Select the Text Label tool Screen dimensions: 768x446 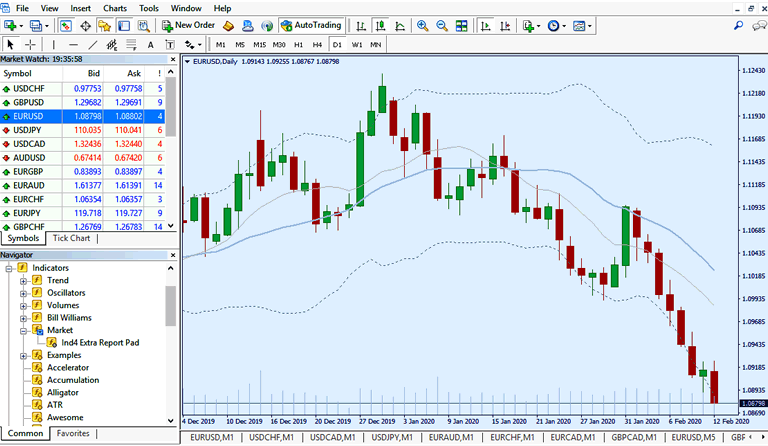click(170, 45)
